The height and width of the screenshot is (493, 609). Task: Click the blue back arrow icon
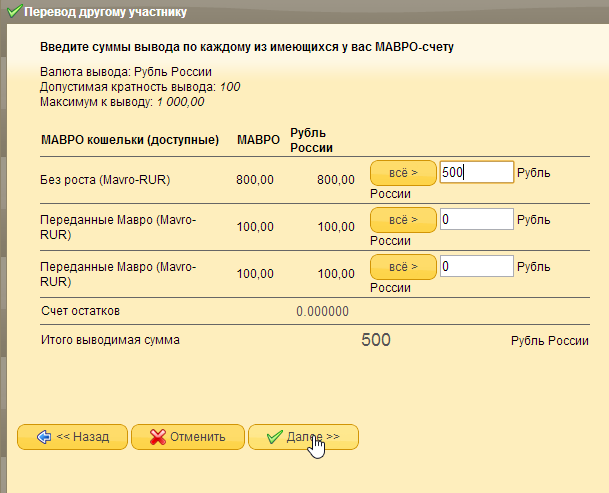click(44, 437)
